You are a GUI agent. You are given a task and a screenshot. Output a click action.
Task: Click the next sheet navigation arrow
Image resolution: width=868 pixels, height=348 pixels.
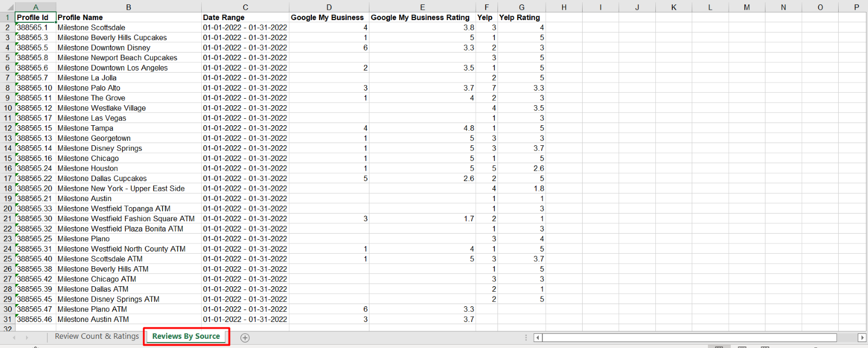point(27,338)
